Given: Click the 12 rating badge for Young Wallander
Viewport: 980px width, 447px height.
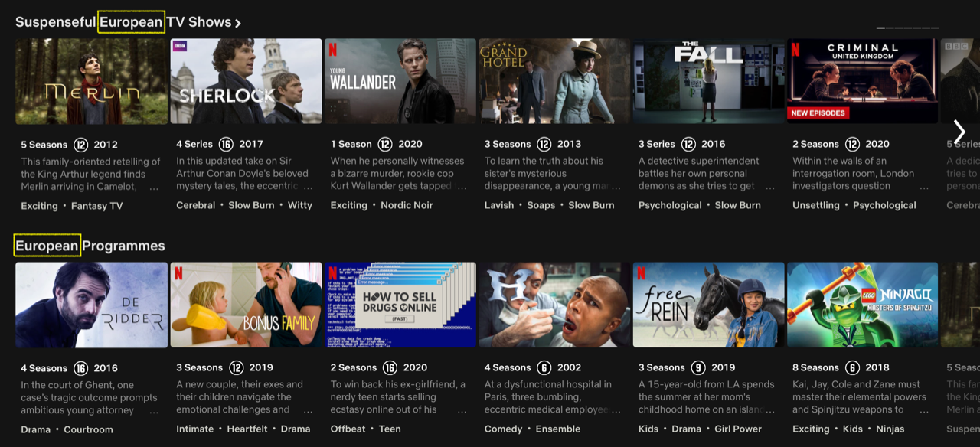Looking at the screenshot, I should click(385, 145).
